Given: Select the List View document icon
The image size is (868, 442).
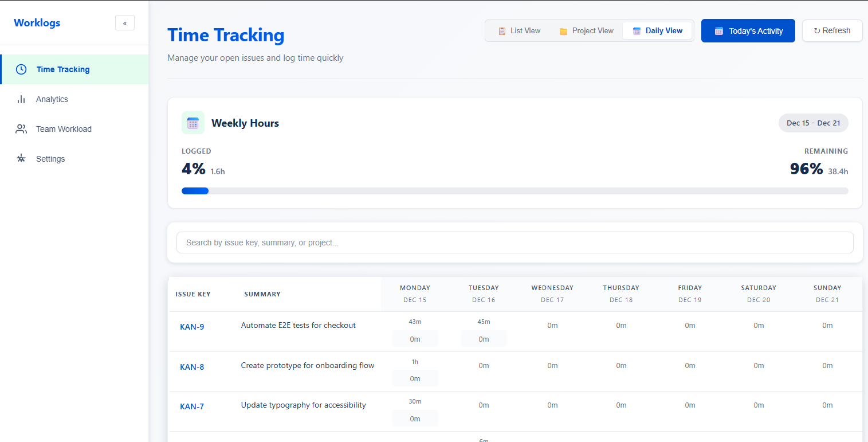Looking at the screenshot, I should (501, 30).
